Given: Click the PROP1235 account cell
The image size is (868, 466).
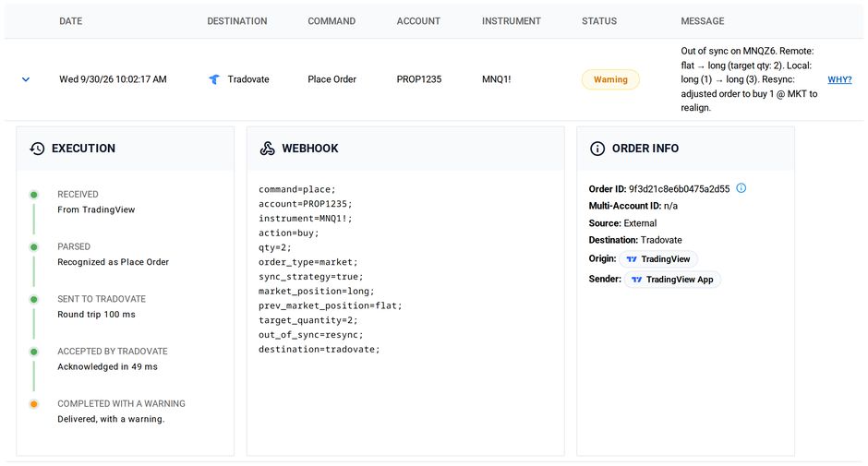Looking at the screenshot, I should 419,79.
